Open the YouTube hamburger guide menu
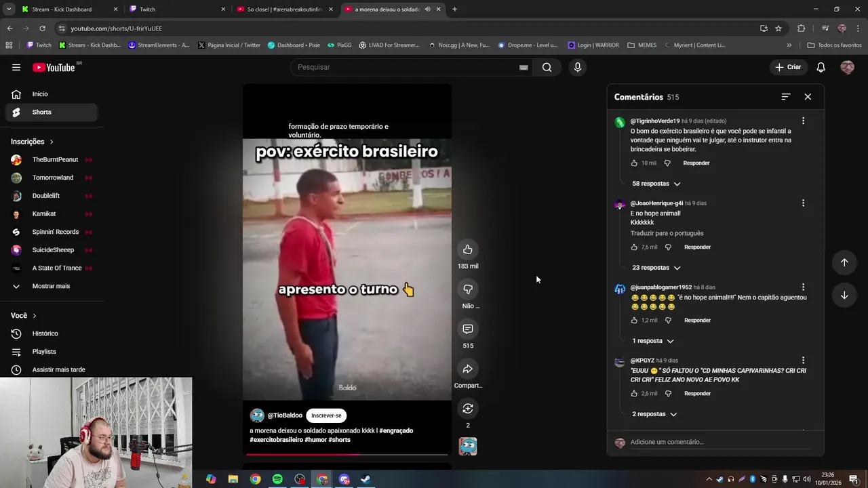The width and height of the screenshot is (868, 488). (x=16, y=67)
